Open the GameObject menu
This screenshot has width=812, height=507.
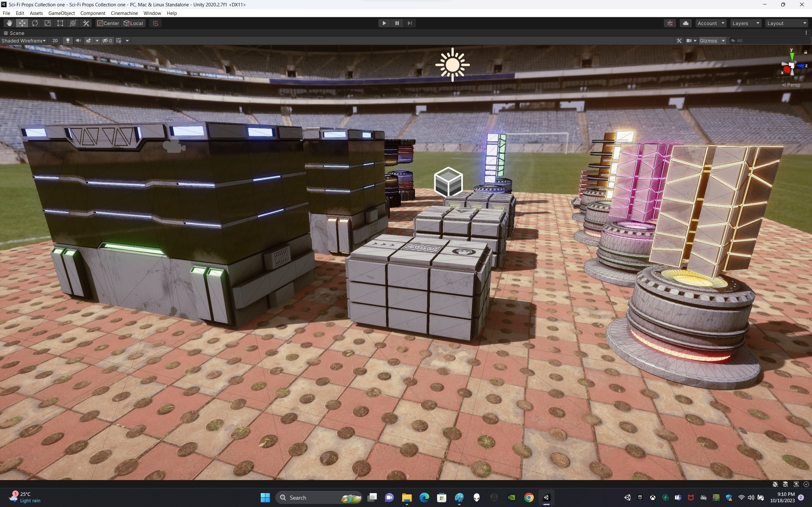click(62, 13)
